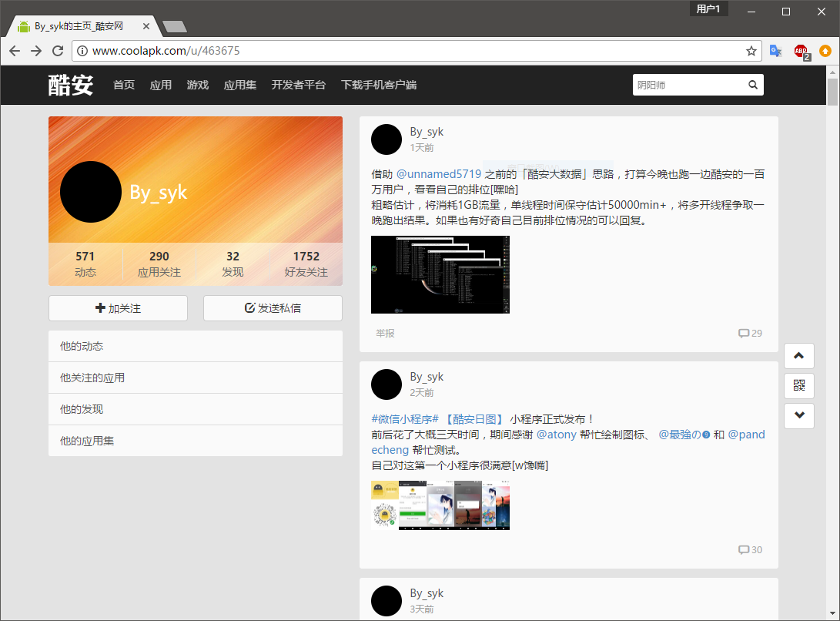Bookmark this page with the star icon
This screenshot has height=621, width=840.
tap(751, 51)
